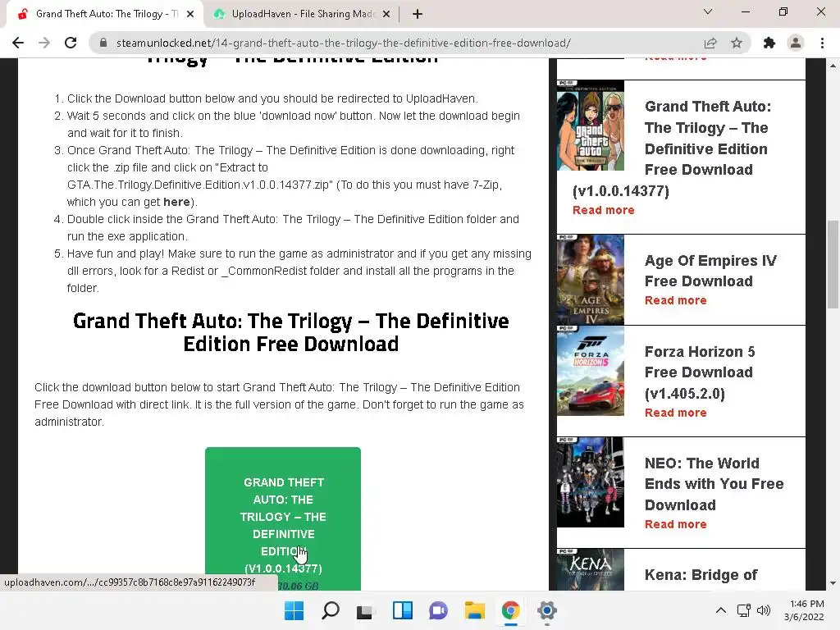Select Grand Theft Auto Trilogy tab
The image size is (840, 630).
pyautogui.click(x=104, y=15)
